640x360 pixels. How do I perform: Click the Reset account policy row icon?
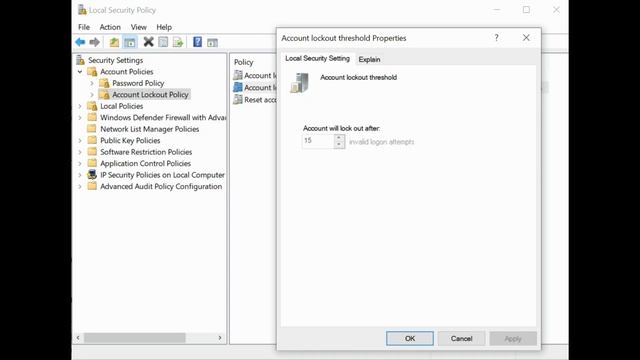238,99
